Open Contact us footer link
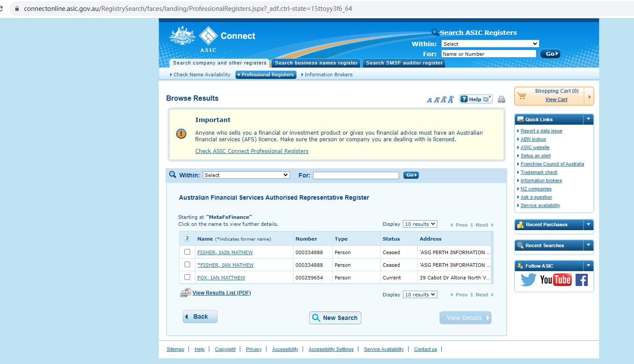The image size is (634, 364). tap(426, 349)
